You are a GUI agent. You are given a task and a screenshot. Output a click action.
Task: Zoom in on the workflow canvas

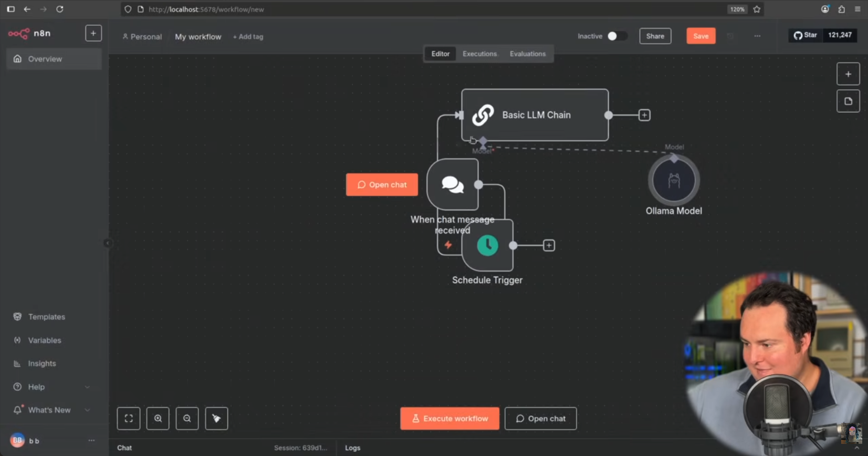[158, 419]
